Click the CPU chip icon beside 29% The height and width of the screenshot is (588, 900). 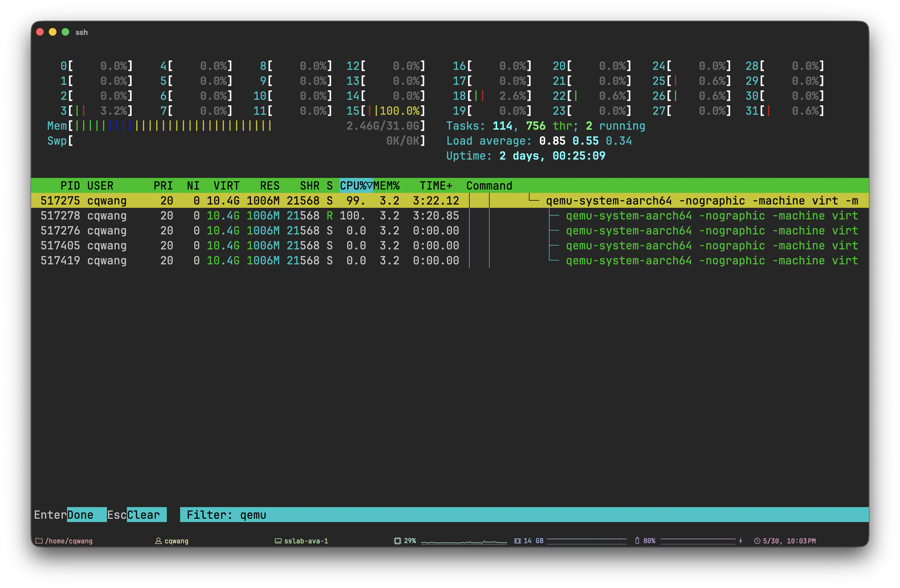tap(397, 541)
